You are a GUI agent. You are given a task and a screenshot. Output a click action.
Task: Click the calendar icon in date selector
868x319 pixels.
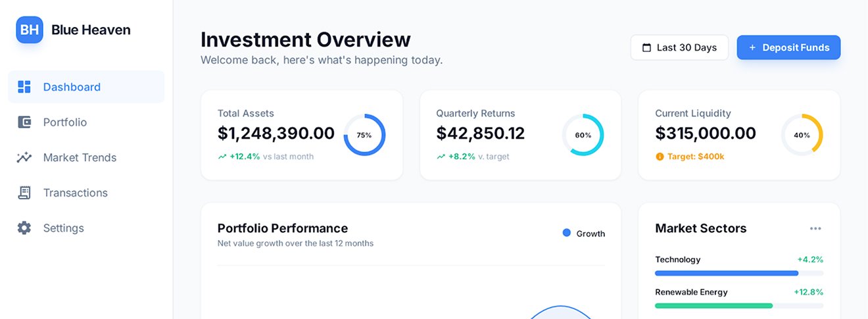(x=646, y=48)
